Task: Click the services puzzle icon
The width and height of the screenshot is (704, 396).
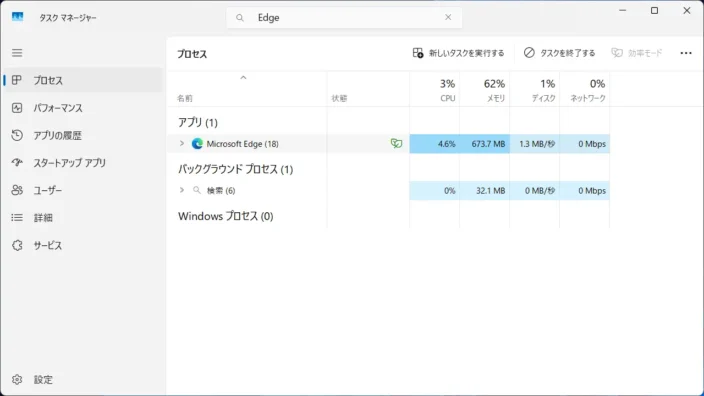Action: point(17,245)
